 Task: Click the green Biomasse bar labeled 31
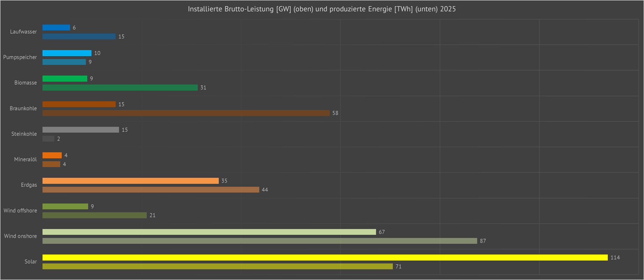120,88
